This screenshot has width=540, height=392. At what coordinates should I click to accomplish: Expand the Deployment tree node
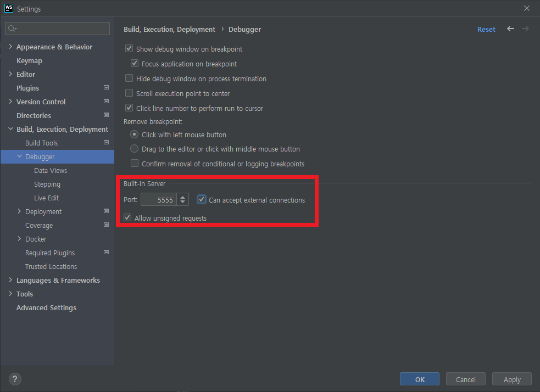(19, 211)
